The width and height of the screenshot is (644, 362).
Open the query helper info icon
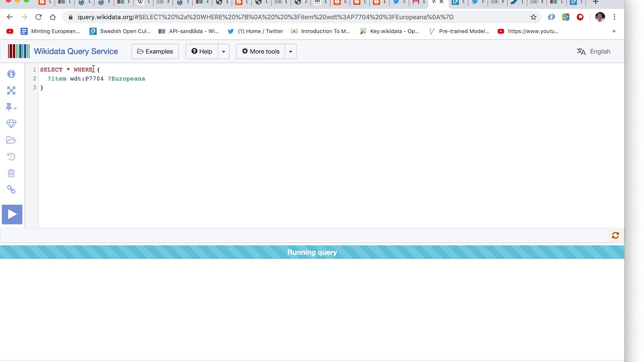11,74
